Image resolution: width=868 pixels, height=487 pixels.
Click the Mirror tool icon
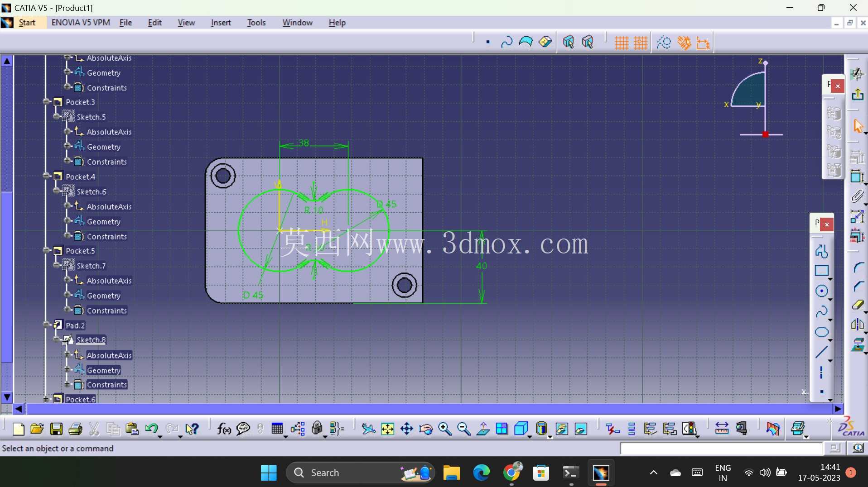(x=858, y=325)
